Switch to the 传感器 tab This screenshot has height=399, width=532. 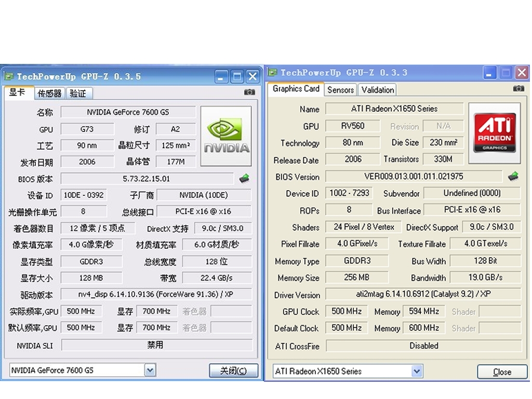50,94
